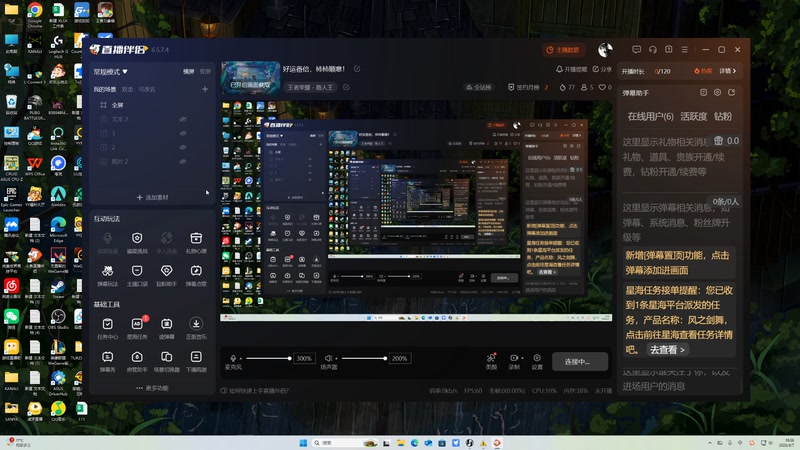The width and height of the screenshot is (800, 450).
Task: Click the 去查看 > link
Action: click(667, 349)
